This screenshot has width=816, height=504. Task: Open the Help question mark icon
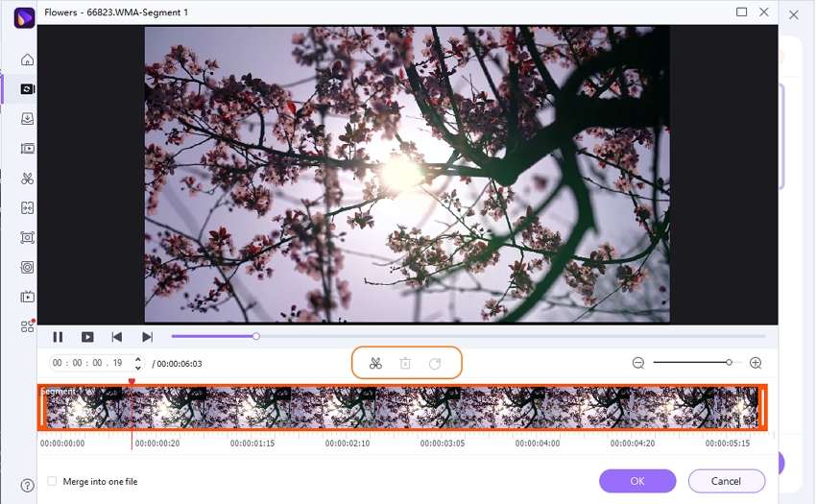(x=28, y=485)
